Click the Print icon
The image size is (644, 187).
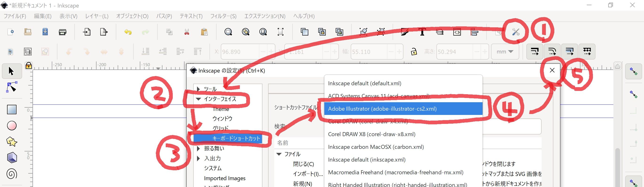tap(63, 32)
